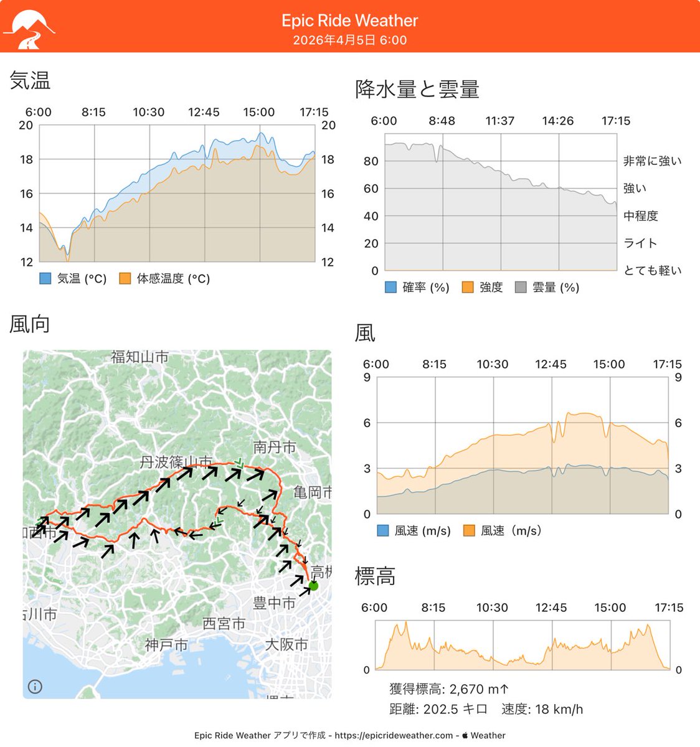Click the date 2026年4月5日 6:00
Screen dimensions: 700x747
pyautogui.click(x=350, y=40)
